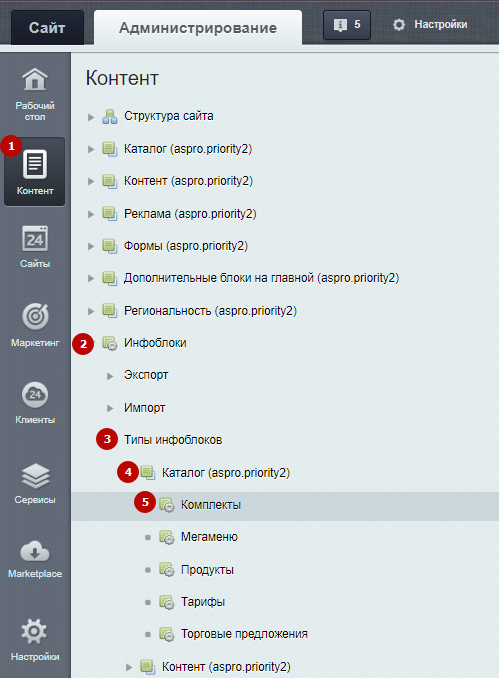This screenshot has height=678, width=499.
Task: Click the notifications badge showing 5
Action: (347, 25)
